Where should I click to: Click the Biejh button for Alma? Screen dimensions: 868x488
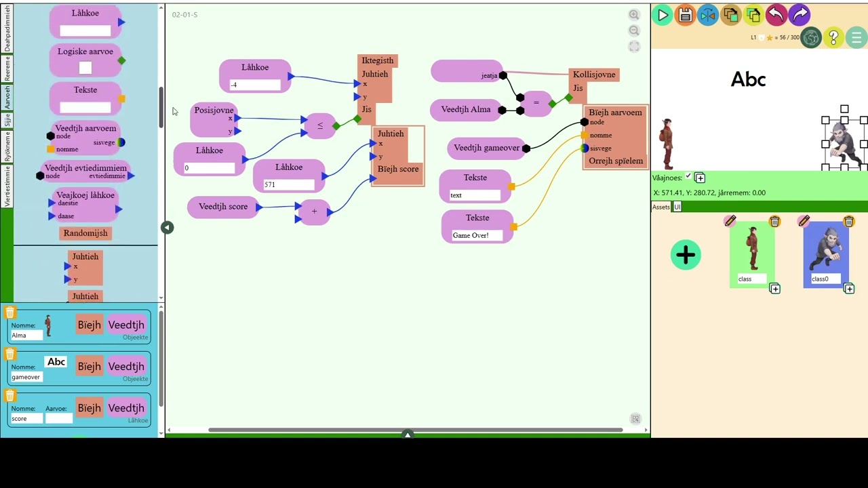pos(89,325)
